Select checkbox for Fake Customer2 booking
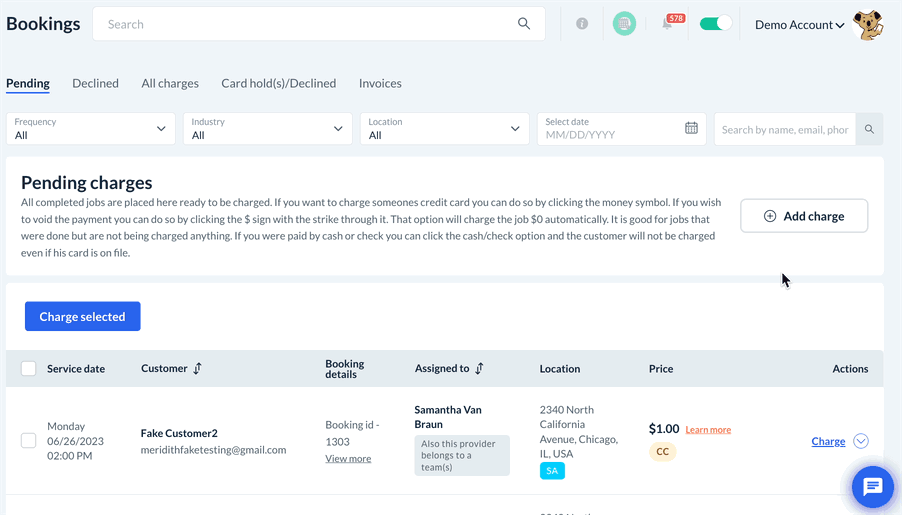This screenshot has height=515, width=902. (28, 441)
